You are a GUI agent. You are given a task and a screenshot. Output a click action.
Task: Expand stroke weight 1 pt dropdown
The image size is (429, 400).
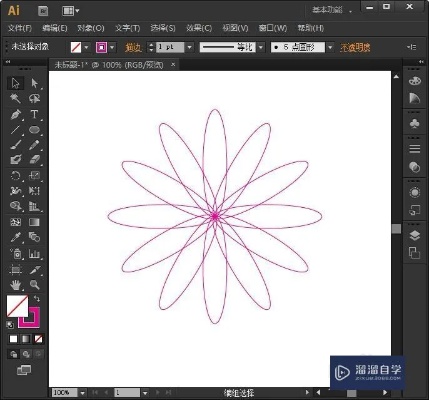190,47
